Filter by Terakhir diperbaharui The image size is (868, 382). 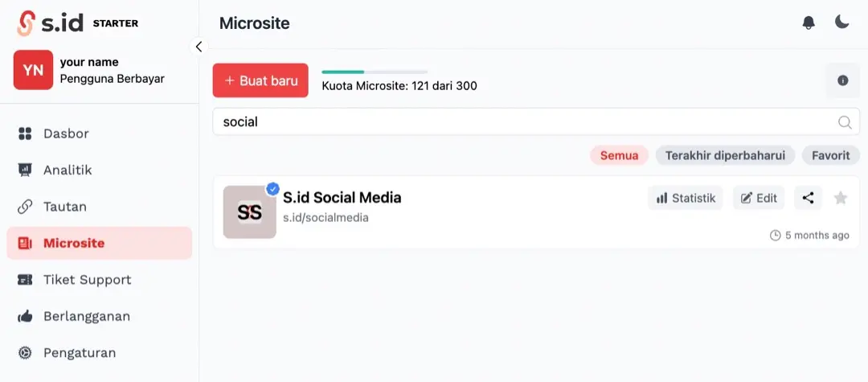pos(725,155)
